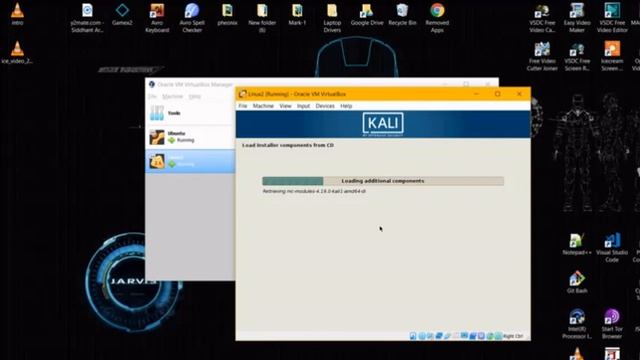Open the View menu in the VM window
The height and width of the screenshot is (360, 640).
285,106
